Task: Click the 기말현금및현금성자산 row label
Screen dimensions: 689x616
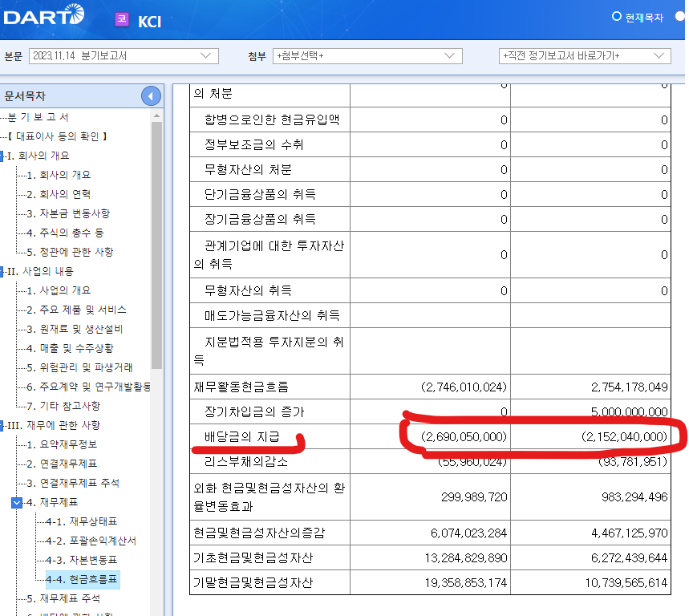Action: (x=253, y=583)
